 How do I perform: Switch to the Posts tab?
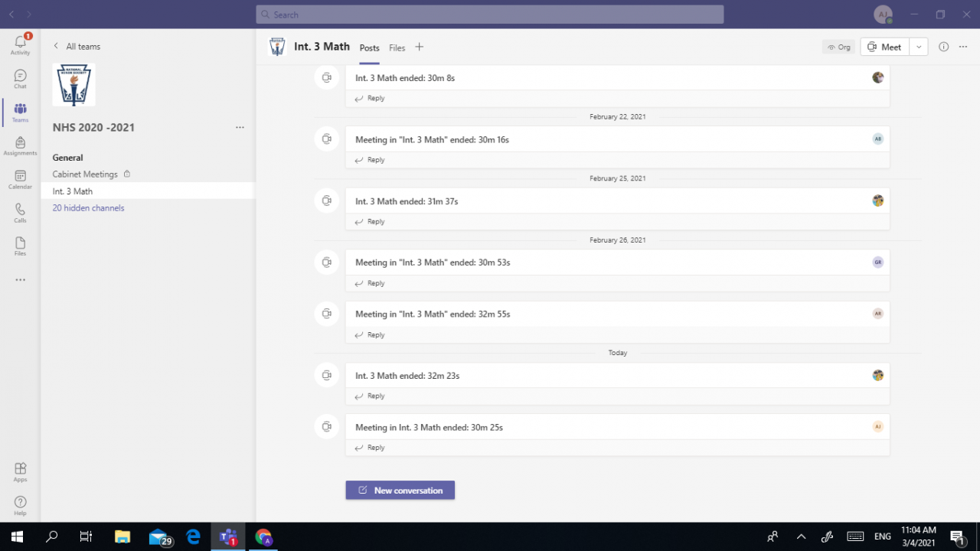click(369, 47)
